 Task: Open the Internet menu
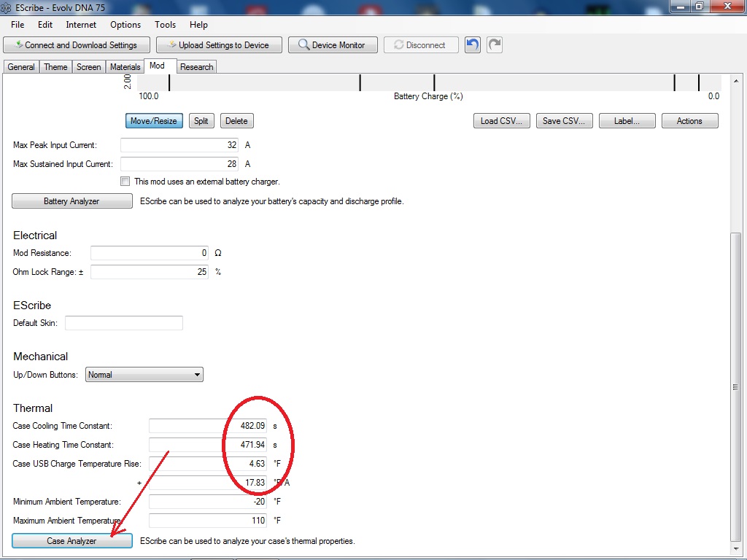[81, 25]
